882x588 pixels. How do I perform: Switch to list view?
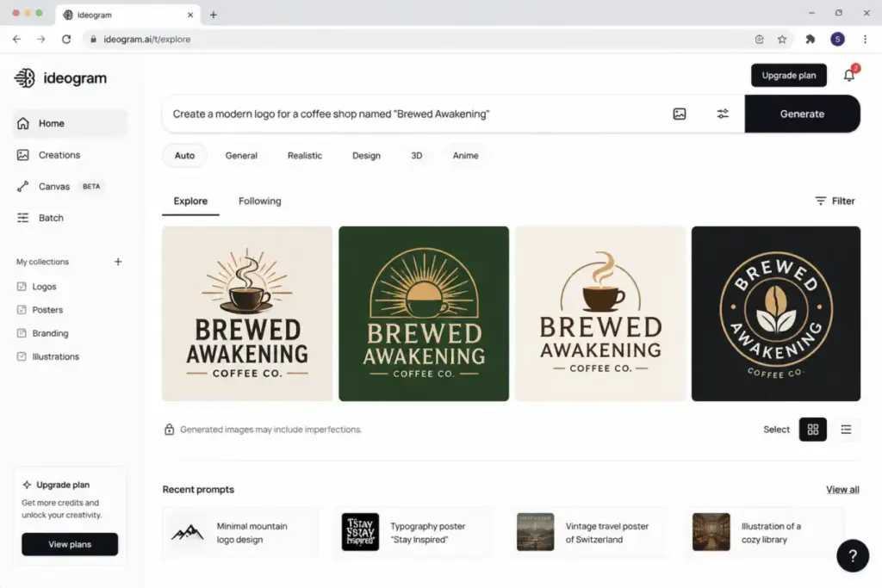coord(846,430)
